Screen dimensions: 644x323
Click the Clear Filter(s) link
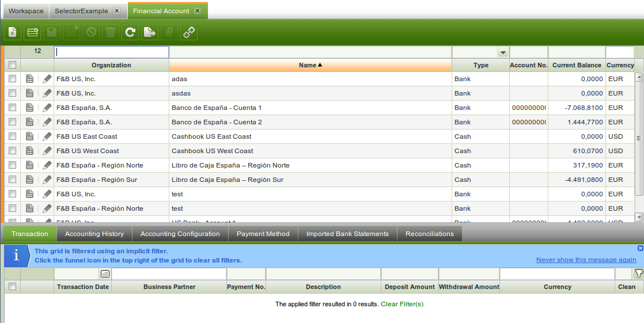[402, 304]
